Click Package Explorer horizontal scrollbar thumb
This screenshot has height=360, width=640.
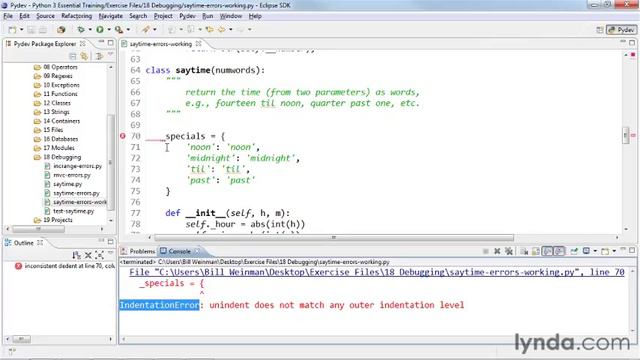pyautogui.click(x=38, y=229)
